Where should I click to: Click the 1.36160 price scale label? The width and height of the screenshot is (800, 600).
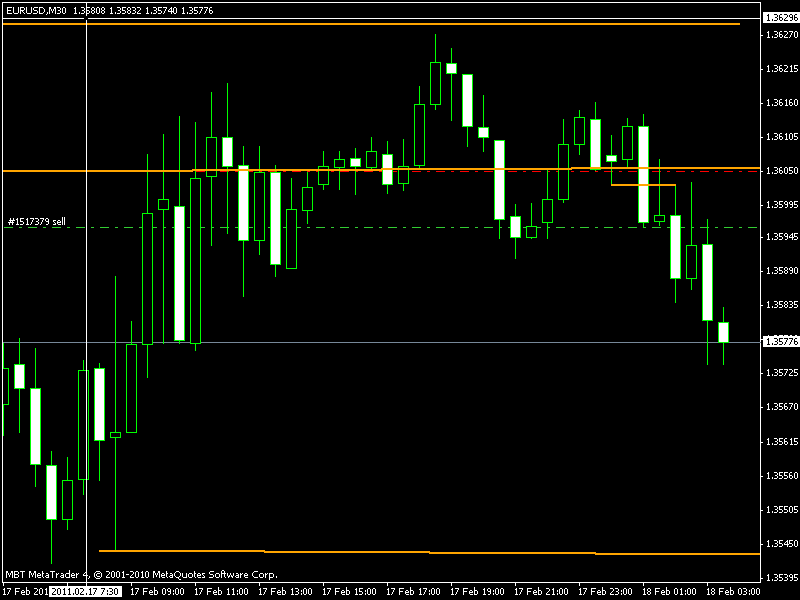[x=782, y=103]
